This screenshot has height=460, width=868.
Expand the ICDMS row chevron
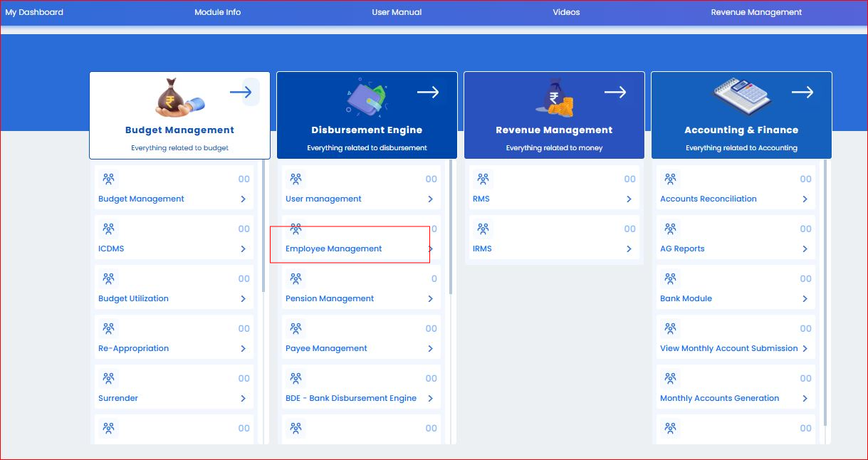pyautogui.click(x=244, y=249)
